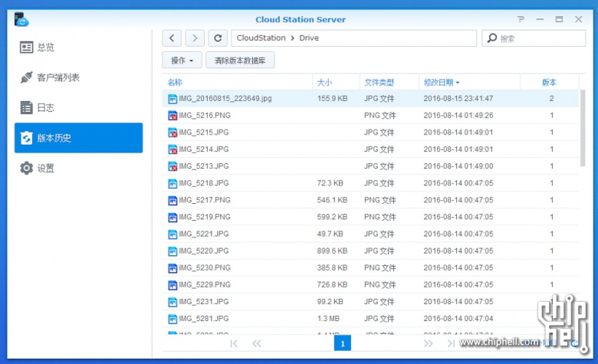Click image icon of IMG_5221.JPG
This screenshot has height=364, width=598.
[x=172, y=234]
